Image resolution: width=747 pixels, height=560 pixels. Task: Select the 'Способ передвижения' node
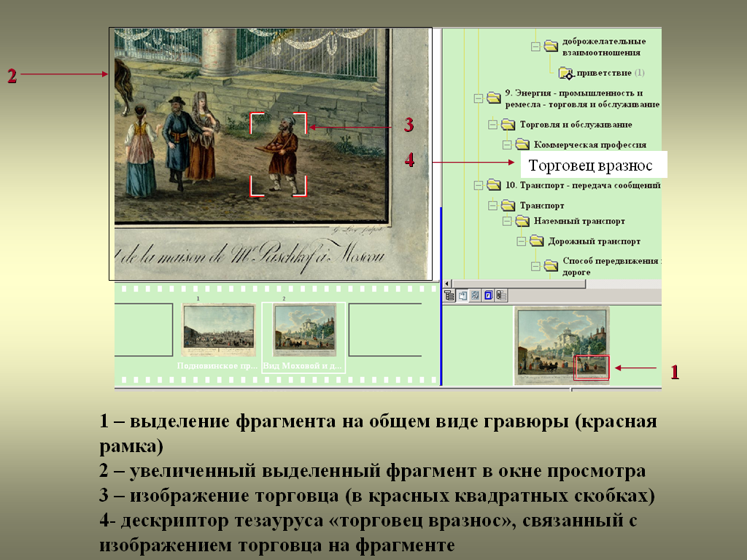(x=612, y=267)
